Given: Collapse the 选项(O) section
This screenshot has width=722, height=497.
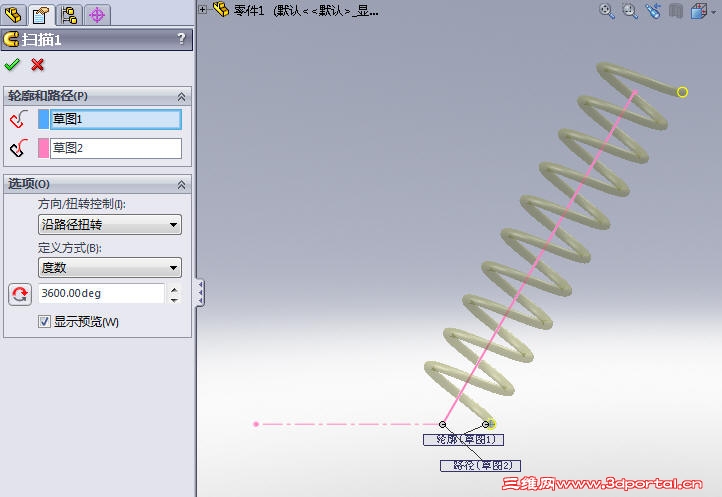Looking at the screenshot, I should pos(181,184).
